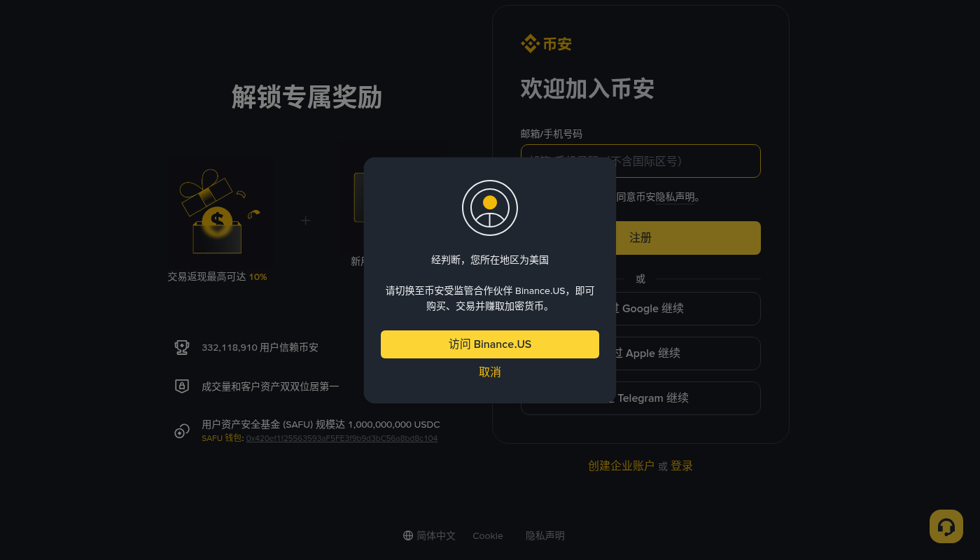Click the 注册 register button

tap(640, 238)
